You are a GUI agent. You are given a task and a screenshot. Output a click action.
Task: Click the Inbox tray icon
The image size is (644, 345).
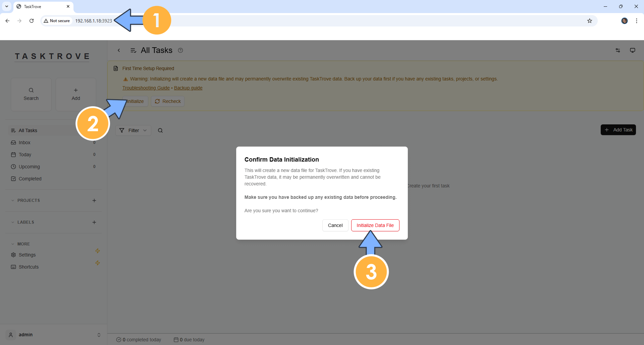click(13, 142)
